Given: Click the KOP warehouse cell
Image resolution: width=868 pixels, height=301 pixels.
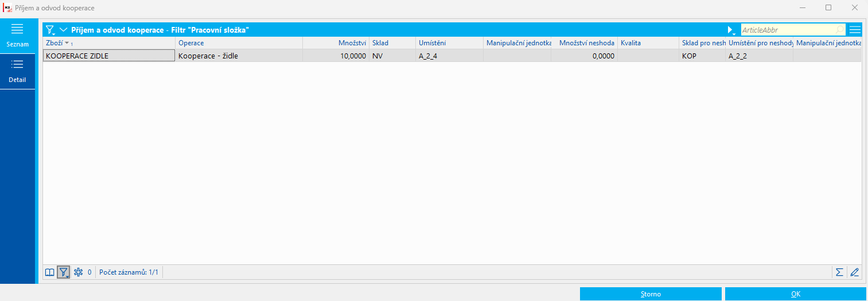Looking at the screenshot, I should [702, 56].
